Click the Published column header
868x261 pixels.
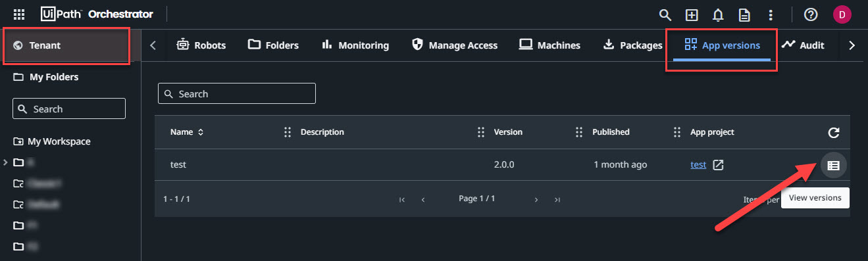click(611, 132)
